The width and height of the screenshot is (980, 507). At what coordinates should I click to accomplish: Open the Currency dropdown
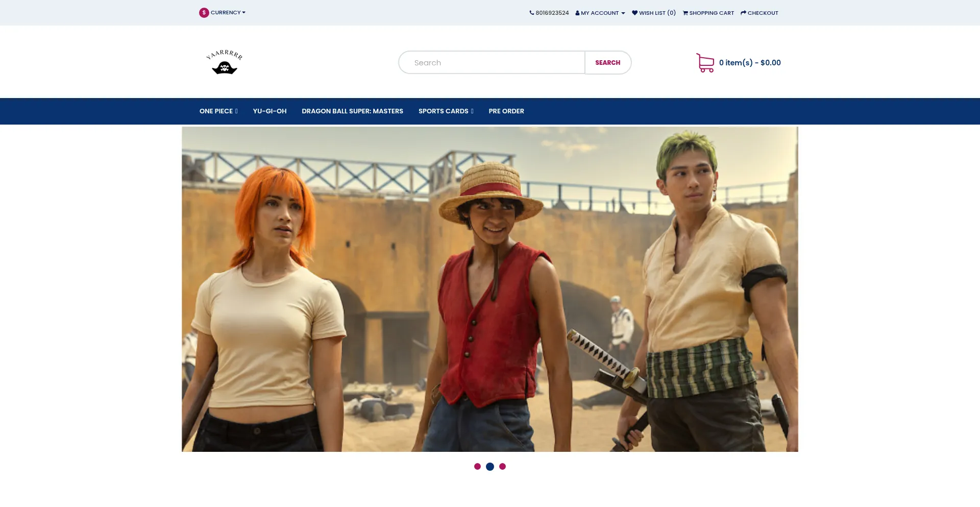(x=222, y=13)
